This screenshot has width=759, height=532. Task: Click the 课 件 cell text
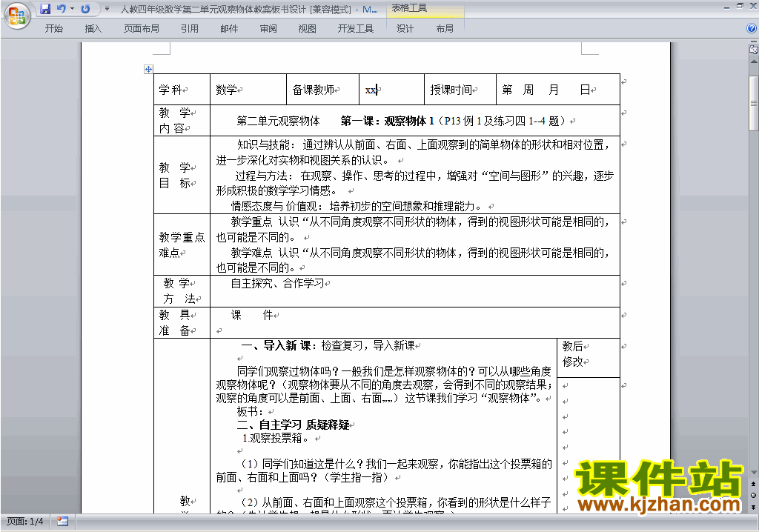point(252,315)
